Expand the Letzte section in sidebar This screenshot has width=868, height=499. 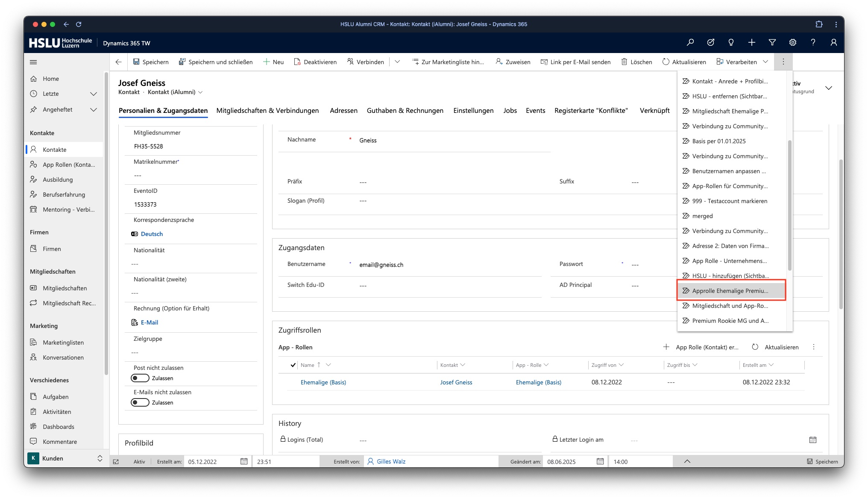click(x=94, y=94)
